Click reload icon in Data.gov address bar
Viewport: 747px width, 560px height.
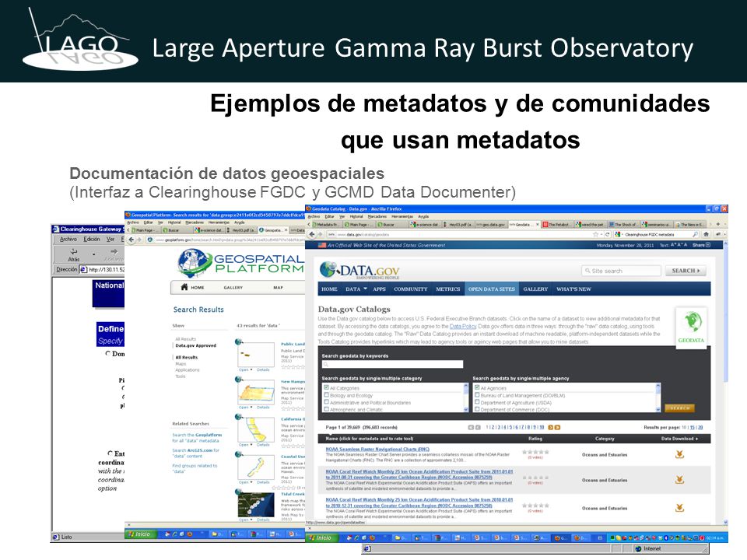608,234
